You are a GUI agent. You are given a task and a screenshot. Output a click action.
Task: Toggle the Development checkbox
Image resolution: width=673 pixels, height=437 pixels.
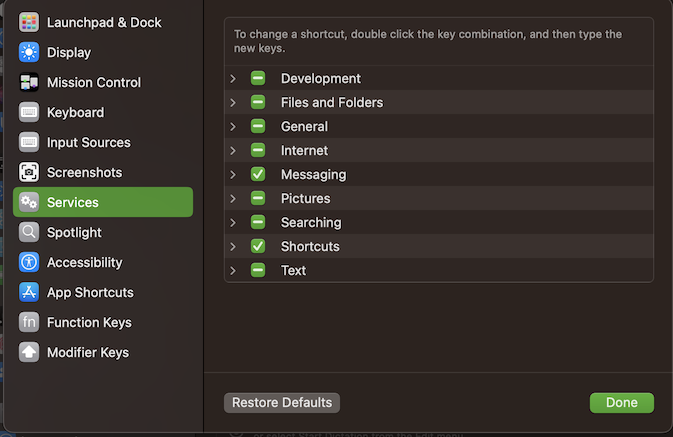click(x=258, y=78)
